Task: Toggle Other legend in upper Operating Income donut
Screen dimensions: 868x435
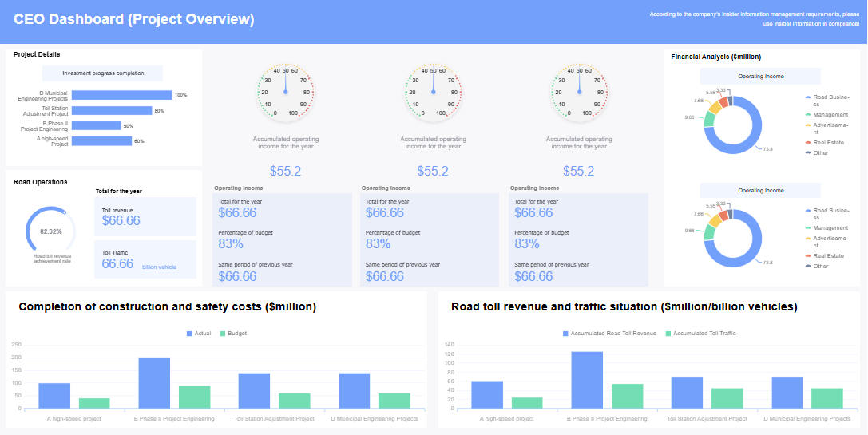Action: pyautogui.click(x=817, y=152)
